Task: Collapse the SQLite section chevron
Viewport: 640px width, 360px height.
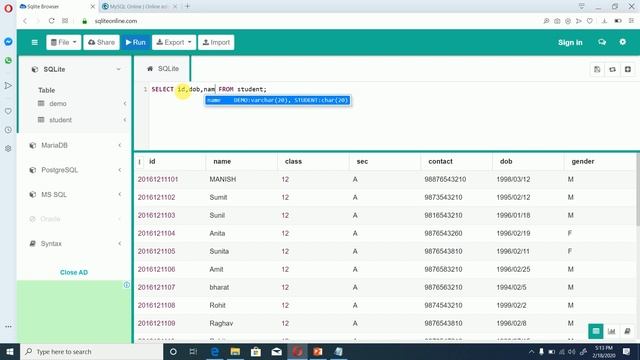Action: 118,69
